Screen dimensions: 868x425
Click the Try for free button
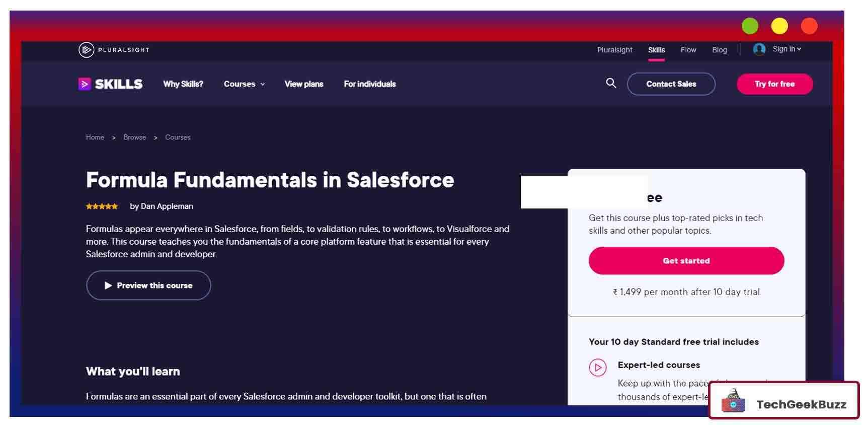point(774,84)
